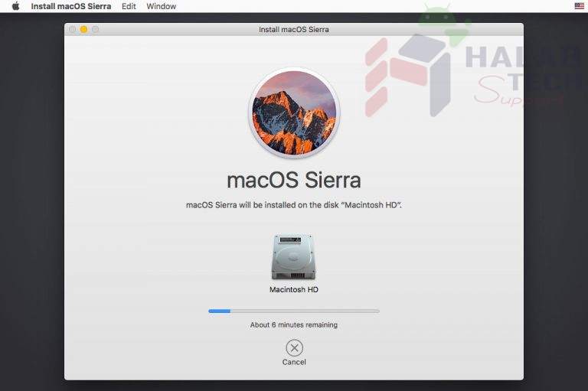Open the Install macOS Sierra application menu
Viewport: 588px width, 391px height.
(71, 6)
